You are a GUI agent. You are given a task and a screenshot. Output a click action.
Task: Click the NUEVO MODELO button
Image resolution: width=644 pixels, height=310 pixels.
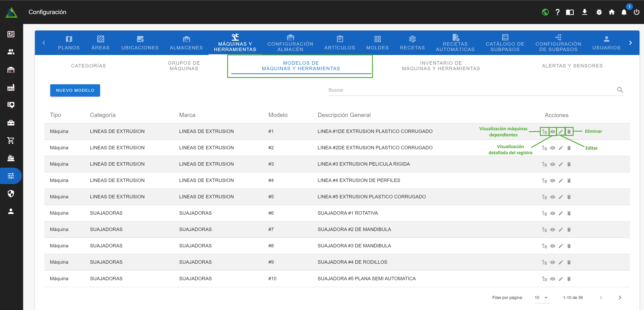tap(75, 90)
